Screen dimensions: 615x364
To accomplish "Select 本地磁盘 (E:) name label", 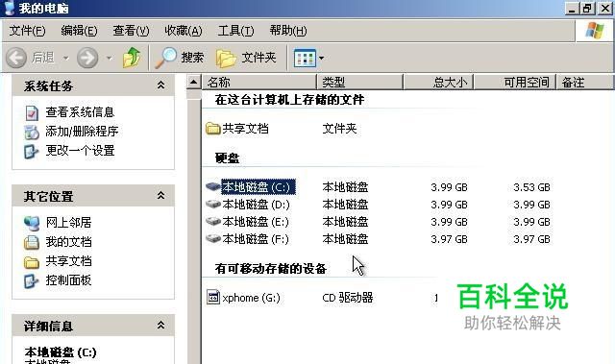I will point(256,222).
